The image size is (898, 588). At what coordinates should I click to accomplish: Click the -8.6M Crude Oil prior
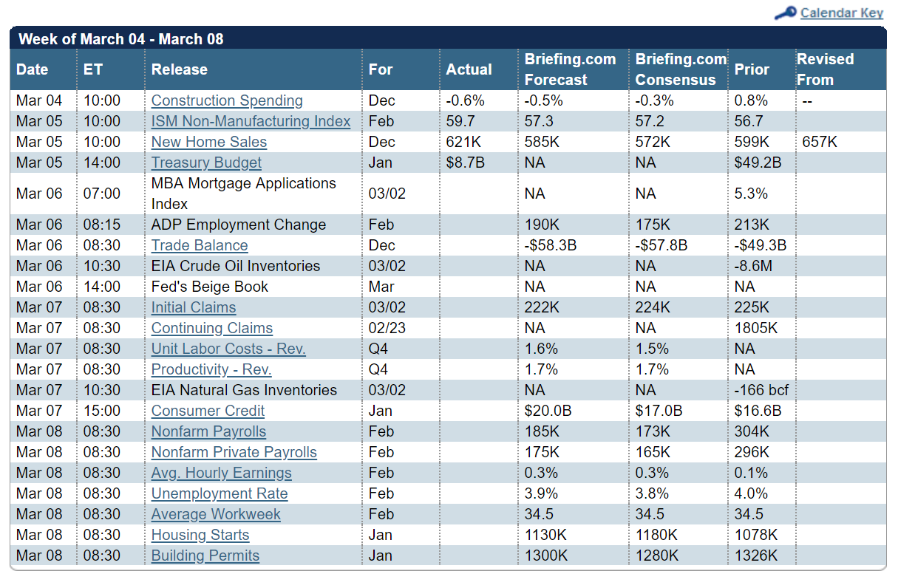[753, 266]
